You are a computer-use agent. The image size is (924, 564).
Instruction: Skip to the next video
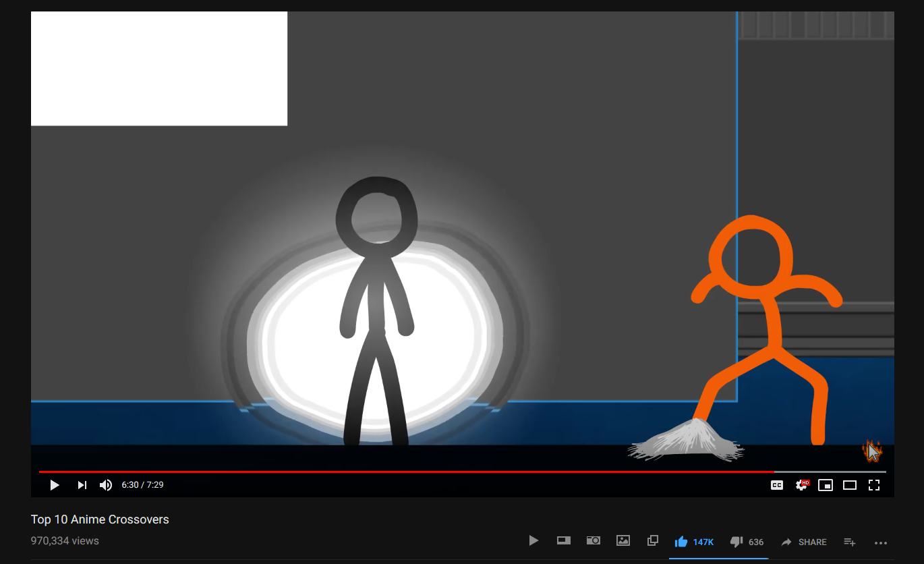[x=82, y=485]
